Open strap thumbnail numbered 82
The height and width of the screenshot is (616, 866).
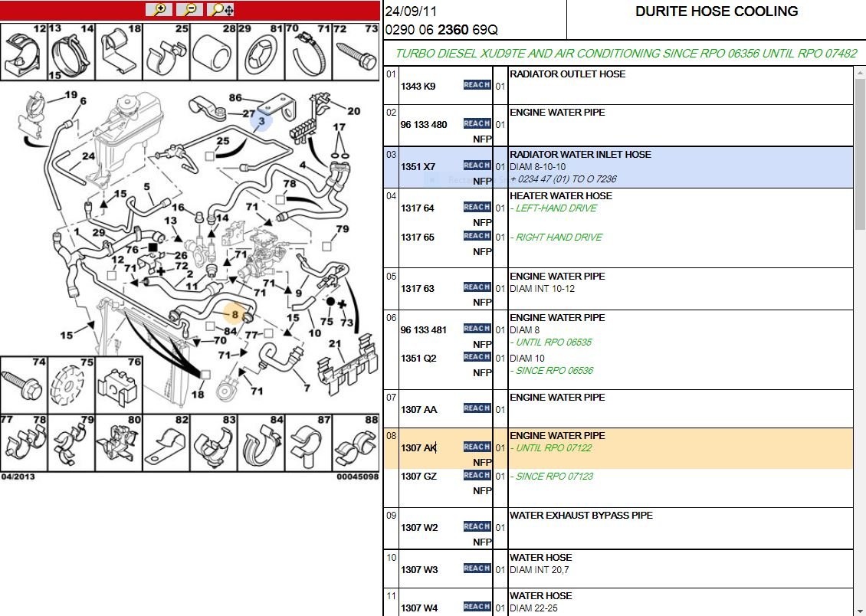pos(166,443)
